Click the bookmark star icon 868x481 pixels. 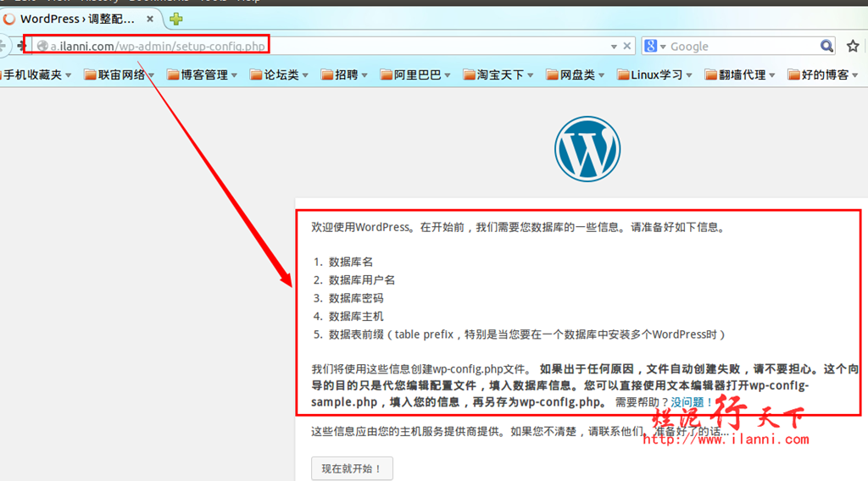click(x=853, y=46)
